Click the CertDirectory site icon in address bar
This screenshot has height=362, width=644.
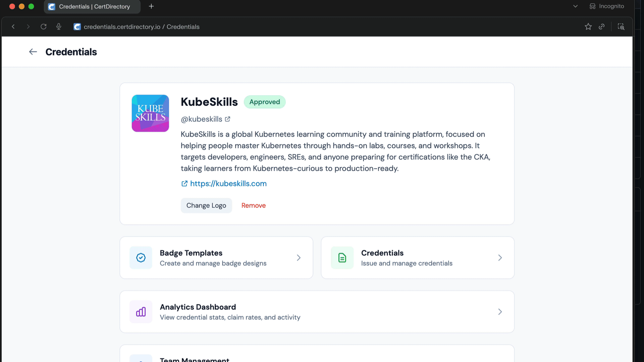pos(77,27)
